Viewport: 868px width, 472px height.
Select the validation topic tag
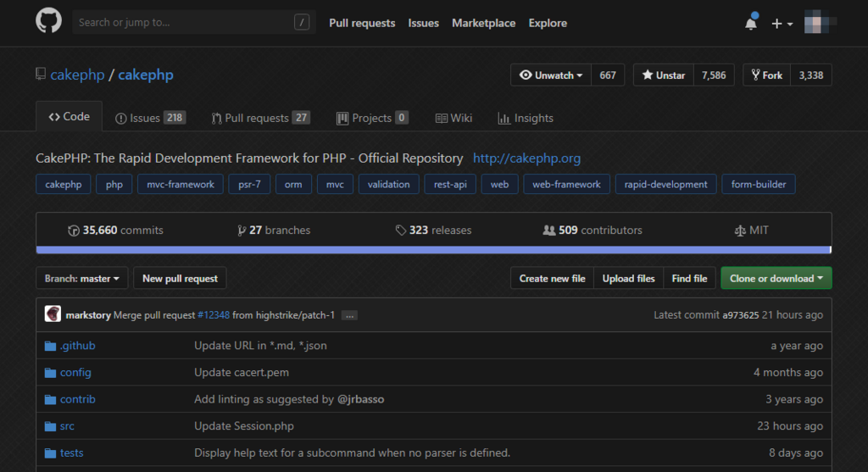tap(388, 184)
